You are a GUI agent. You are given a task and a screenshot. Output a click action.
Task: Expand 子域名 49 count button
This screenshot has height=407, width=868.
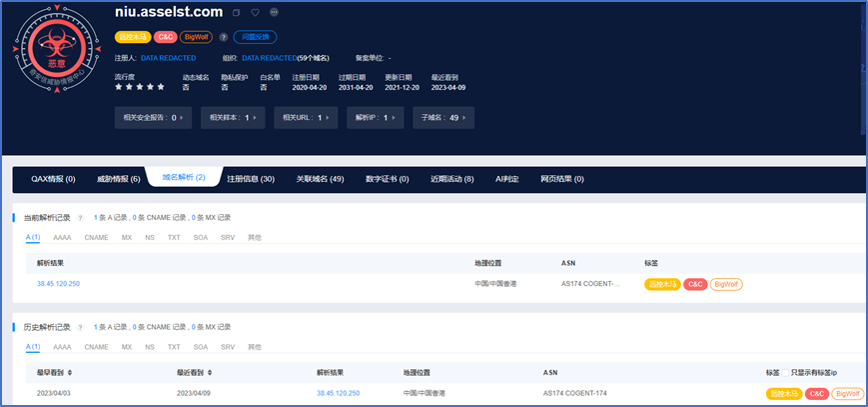coord(443,118)
